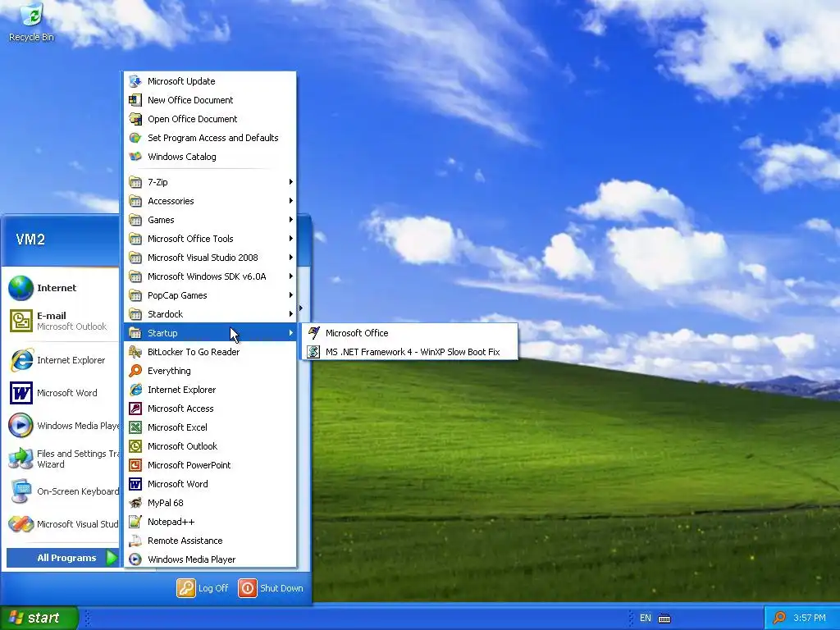The image size is (840, 630).
Task: Click the MyPal 68 label
Action: (166, 503)
